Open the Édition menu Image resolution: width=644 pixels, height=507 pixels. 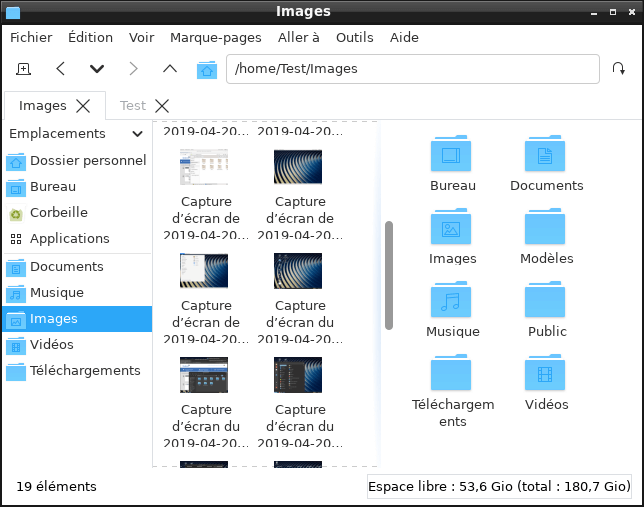90,37
